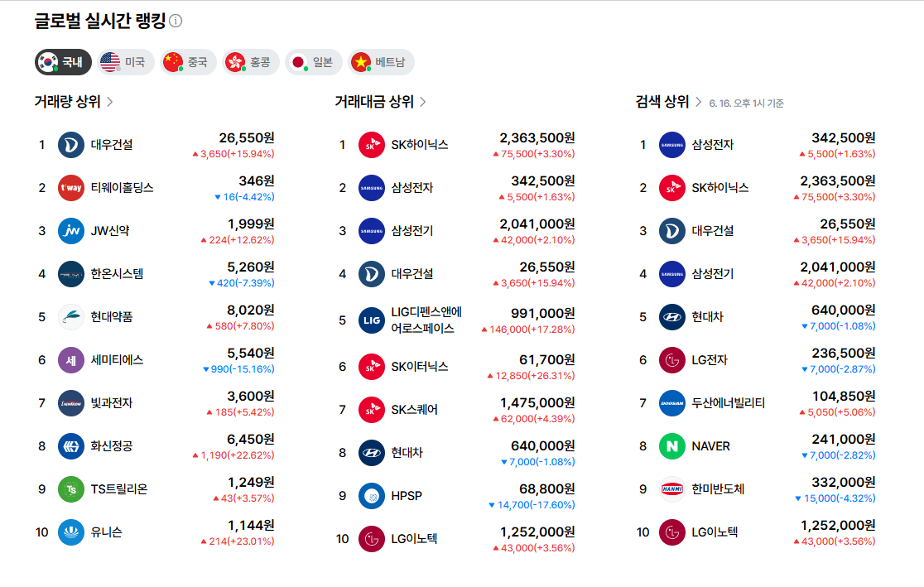
Task: Click the purple 세미티에스 logo icon
Action: pyautogui.click(x=71, y=360)
